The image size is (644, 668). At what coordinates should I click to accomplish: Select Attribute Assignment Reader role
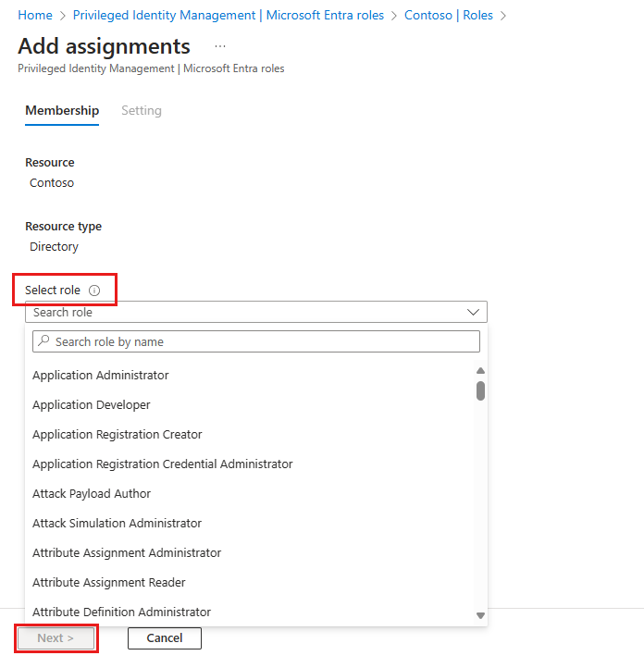click(x=109, y=583)
